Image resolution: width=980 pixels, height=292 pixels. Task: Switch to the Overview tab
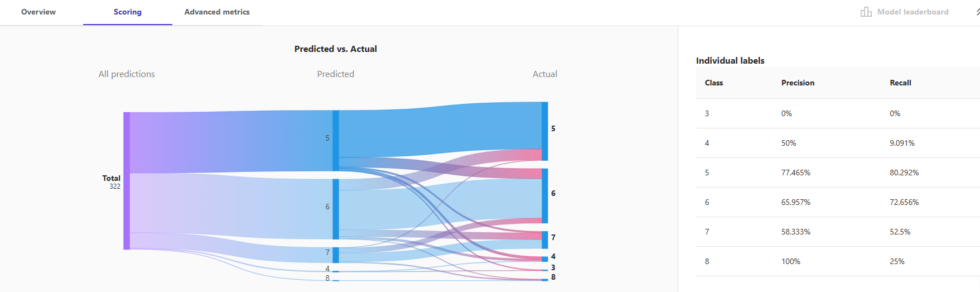(38, 12)
